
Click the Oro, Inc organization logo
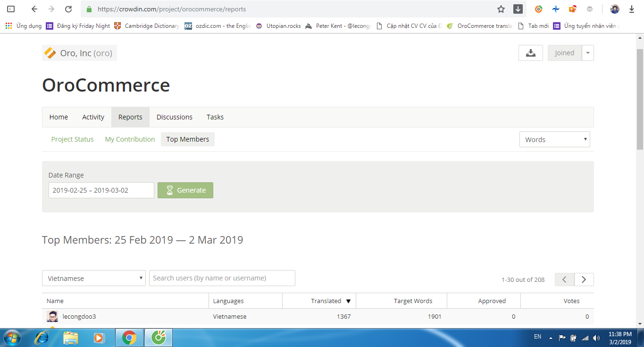click(x=50, y=53)
